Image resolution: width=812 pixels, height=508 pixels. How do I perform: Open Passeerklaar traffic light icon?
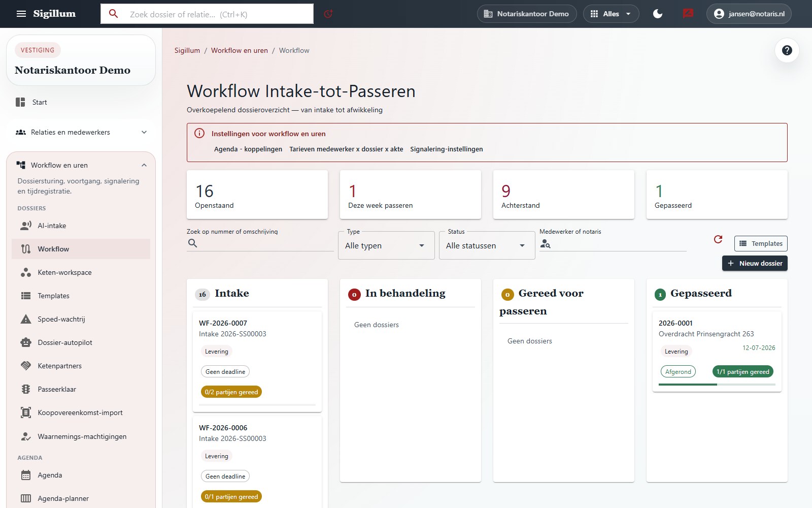click(26, 389)
